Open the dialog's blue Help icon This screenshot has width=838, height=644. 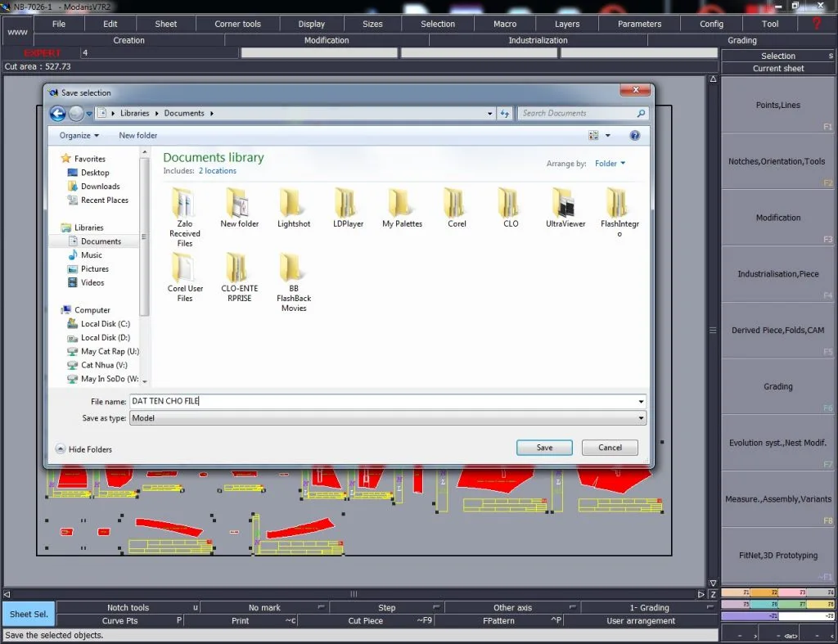(x=634, y=135)
